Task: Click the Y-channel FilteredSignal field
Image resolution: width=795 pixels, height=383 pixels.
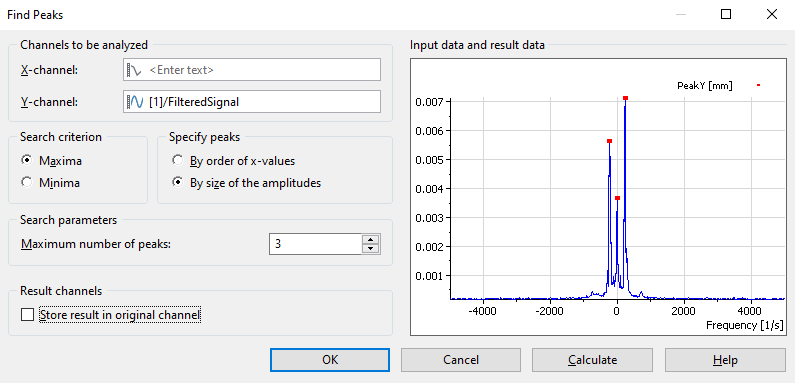Action: click(x=251, y=102)
